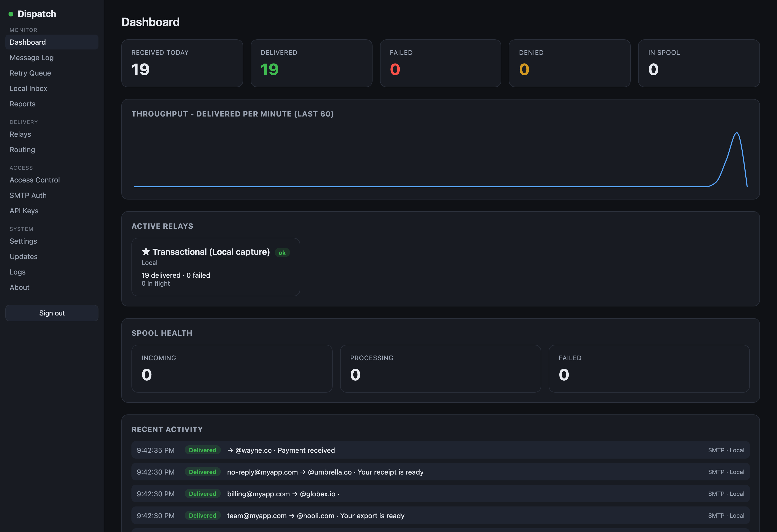
Task: Click the Delivered badge on @globex.io row
Action: pyautogui.click(x=202, y=494)
